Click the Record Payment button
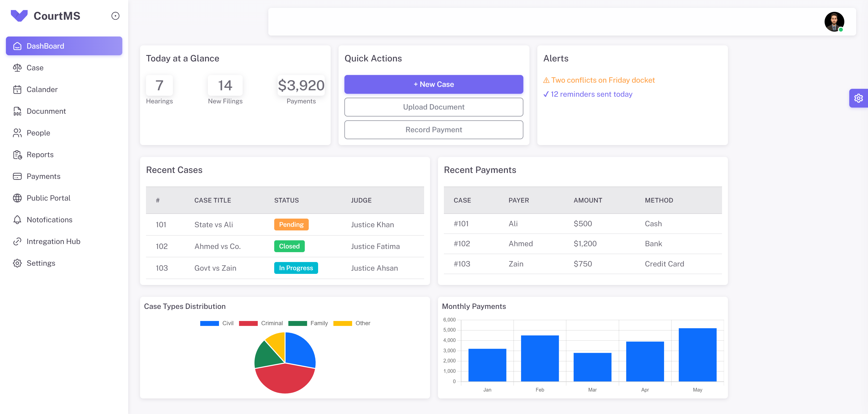This screenshot has width=868, height=414. tap(433, 130)
